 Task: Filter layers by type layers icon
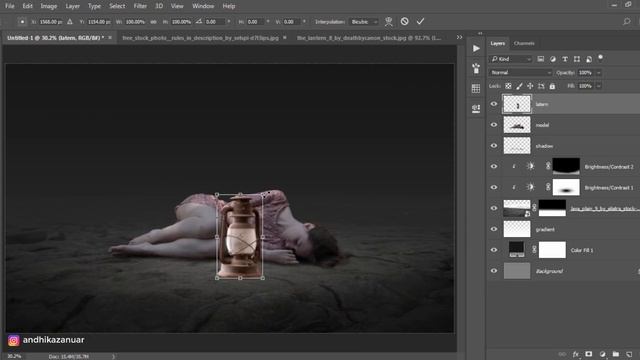click(x=565, y=59)
